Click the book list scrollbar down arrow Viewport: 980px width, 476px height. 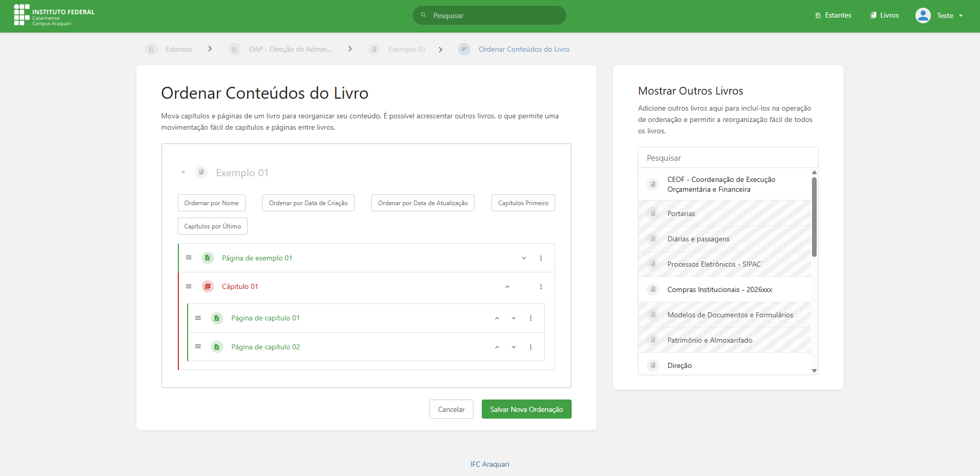coord(814,371)
